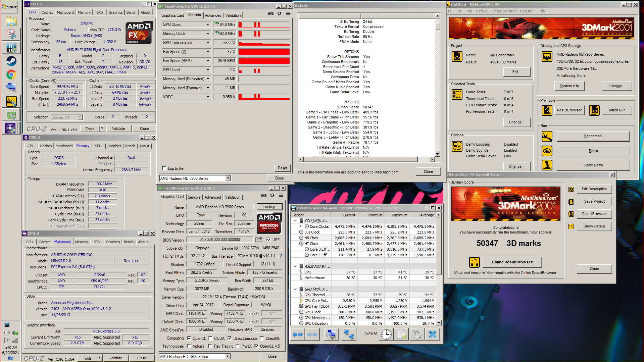This screenshot has height=362, width=644.
Task: Click the Game Demo figure icon
Action: coord(547,165)
